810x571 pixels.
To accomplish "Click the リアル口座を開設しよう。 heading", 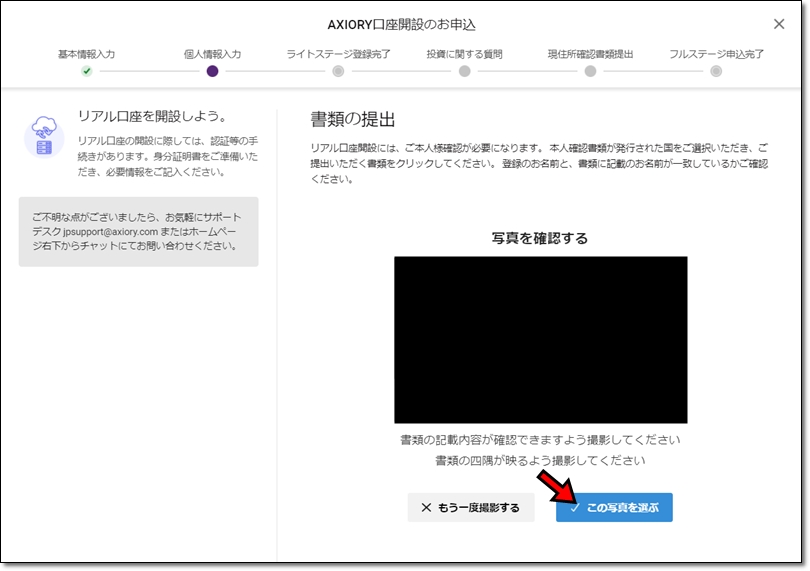I will click(153, 116).
